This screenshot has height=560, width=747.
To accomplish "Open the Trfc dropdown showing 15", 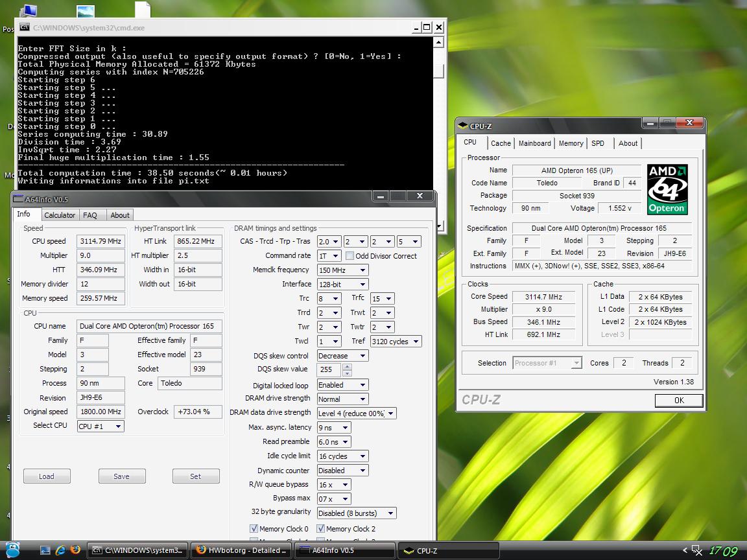I will (383, 299).
